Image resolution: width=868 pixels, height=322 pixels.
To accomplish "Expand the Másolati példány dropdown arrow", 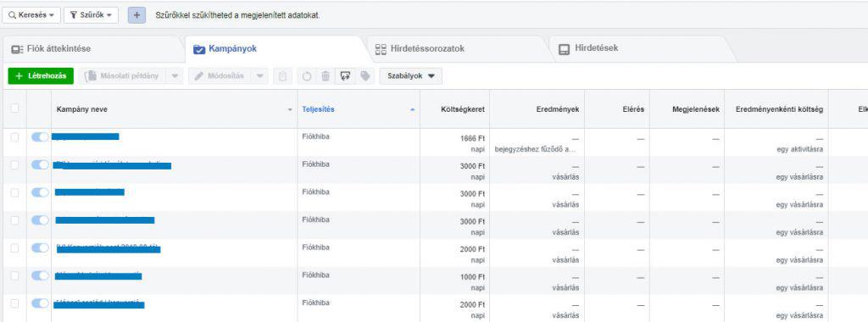I will 175,76.
